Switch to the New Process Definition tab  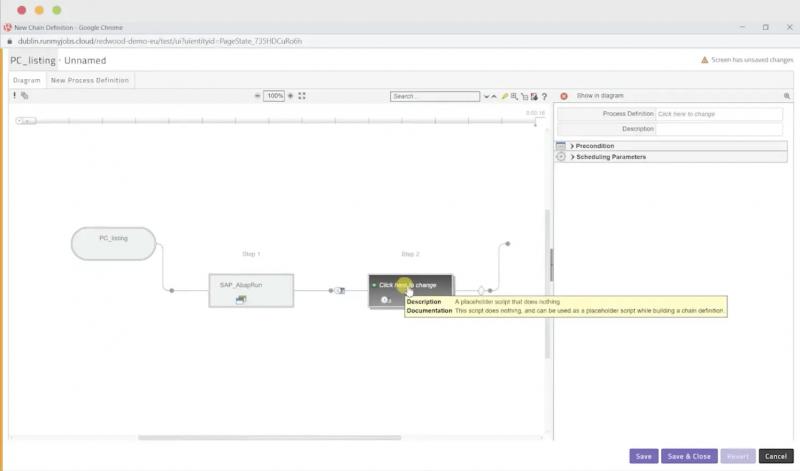pyautogui.click(x=89, y=80)
